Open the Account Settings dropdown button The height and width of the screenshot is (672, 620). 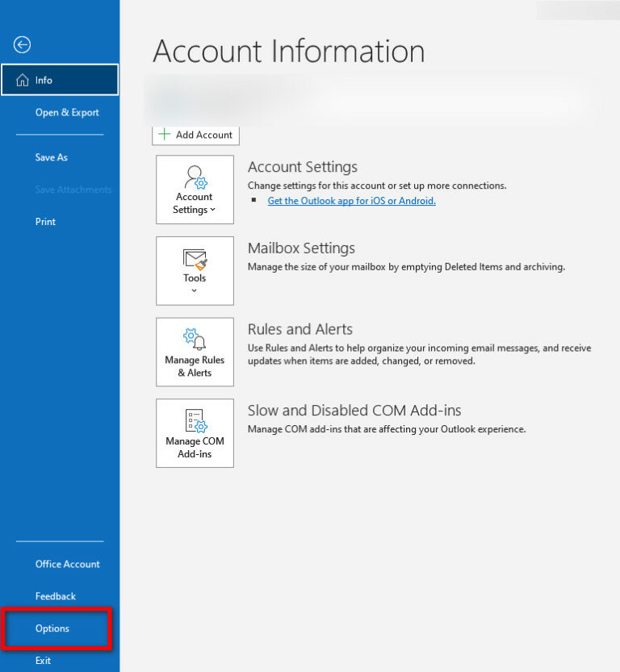coord(195,190)
